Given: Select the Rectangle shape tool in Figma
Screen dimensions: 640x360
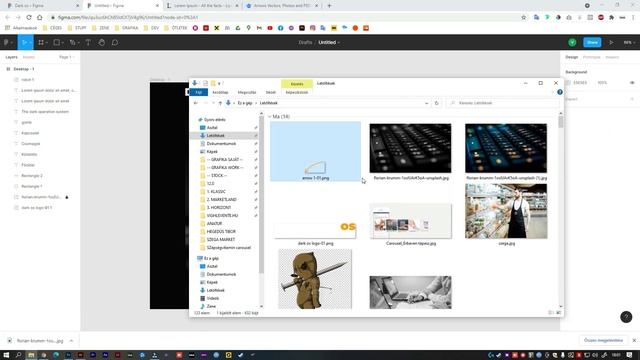Looking at the screenshot, I should point(58,42).
